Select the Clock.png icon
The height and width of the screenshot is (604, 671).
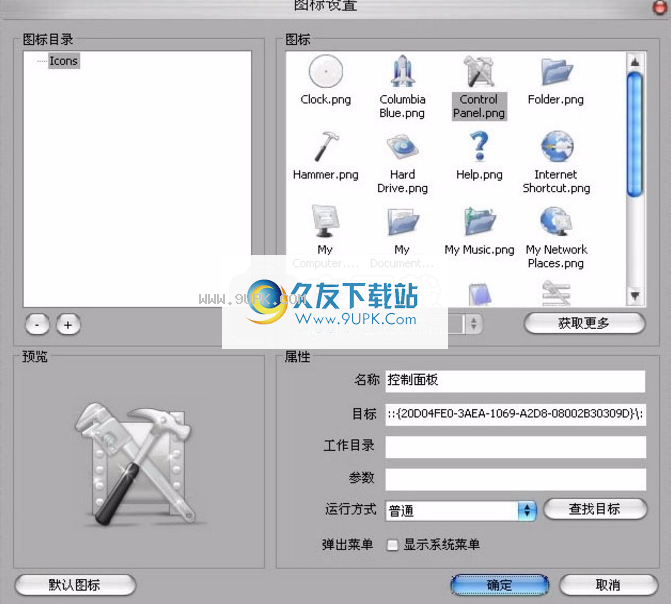(326, 72)
